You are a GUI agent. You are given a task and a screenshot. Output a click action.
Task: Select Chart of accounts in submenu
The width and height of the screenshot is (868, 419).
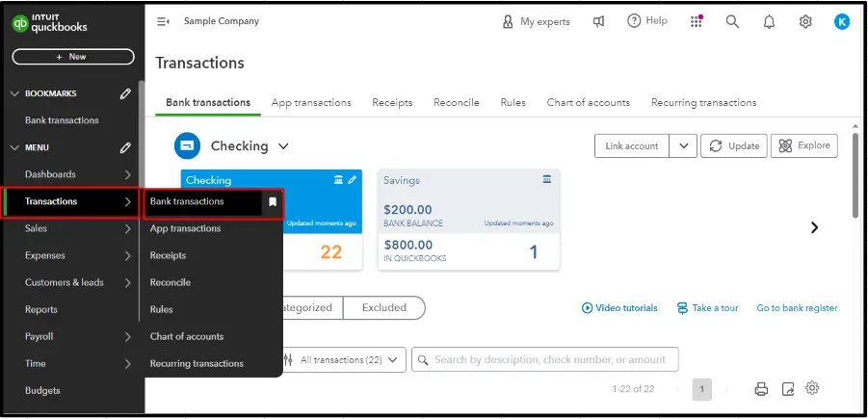pyautogui.click(x=187, y=336)
